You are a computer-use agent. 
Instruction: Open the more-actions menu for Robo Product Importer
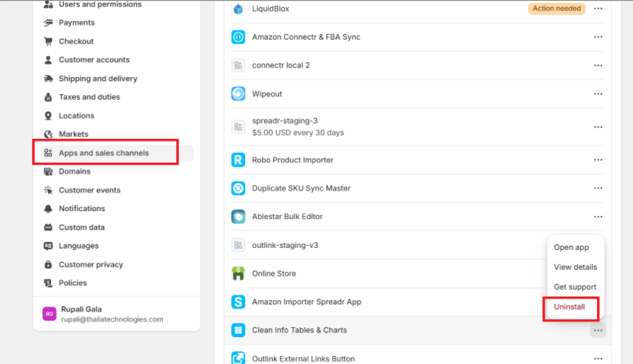tap(598, 160)
